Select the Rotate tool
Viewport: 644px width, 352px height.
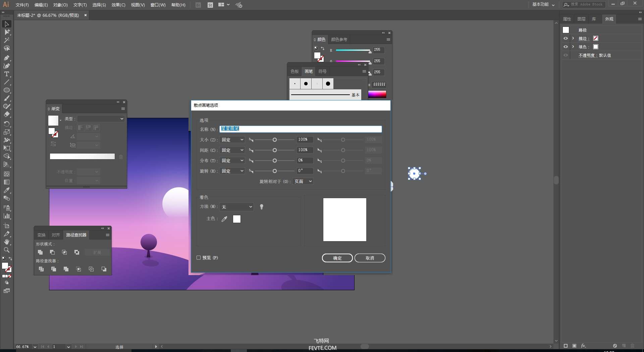(x=7, y=124)
